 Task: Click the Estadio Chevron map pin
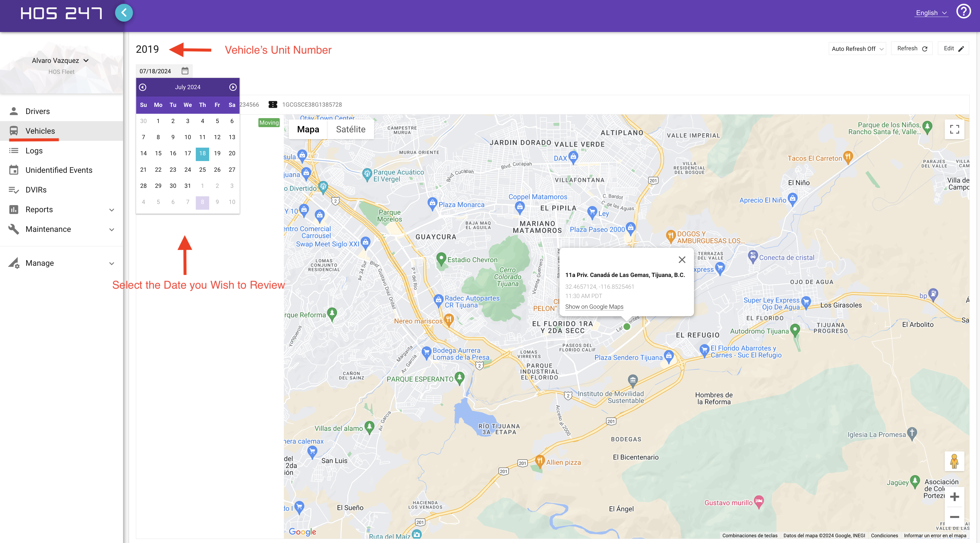coord(441,259)
